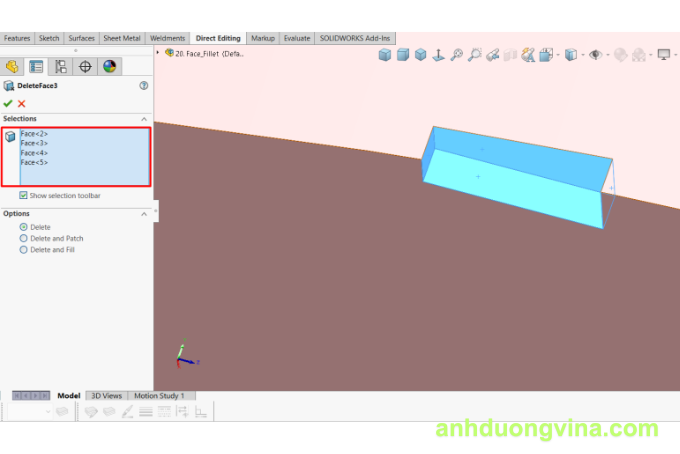
Task: Cancel the operation with the red X
Action: click(22, 103)
